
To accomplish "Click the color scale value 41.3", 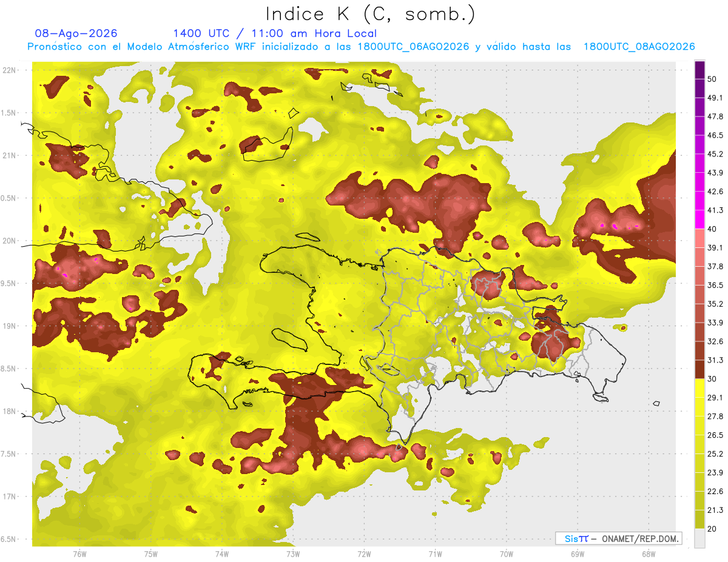I will tap(715, 210).
